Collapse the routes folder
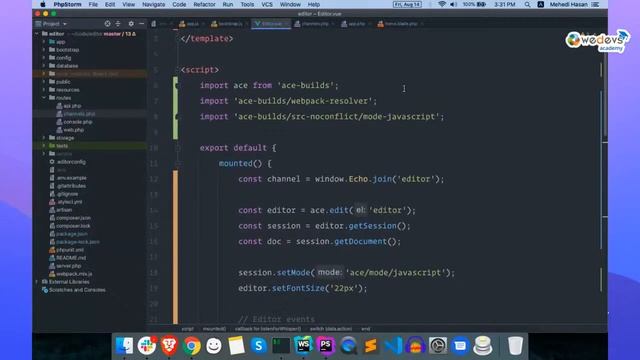640x360 pixels. pyautogui.click(x=44, y=98)
